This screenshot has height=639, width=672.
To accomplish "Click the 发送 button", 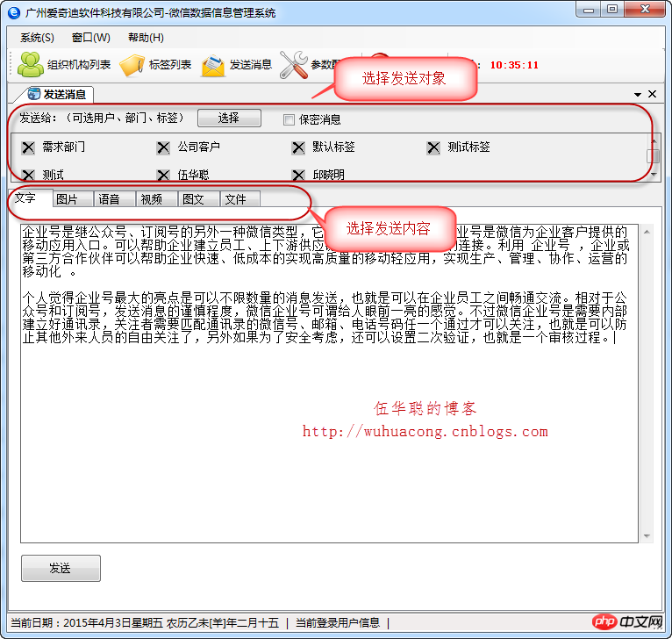I will click(61, 568).
